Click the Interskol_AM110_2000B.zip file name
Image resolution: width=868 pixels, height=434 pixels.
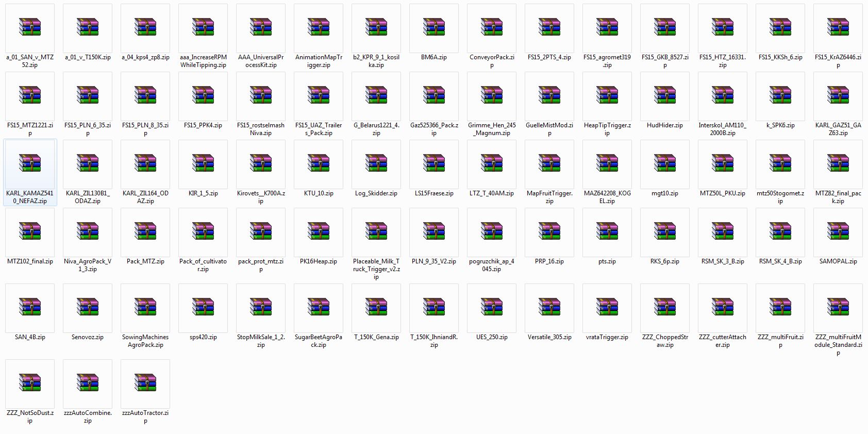click(723, 129)
